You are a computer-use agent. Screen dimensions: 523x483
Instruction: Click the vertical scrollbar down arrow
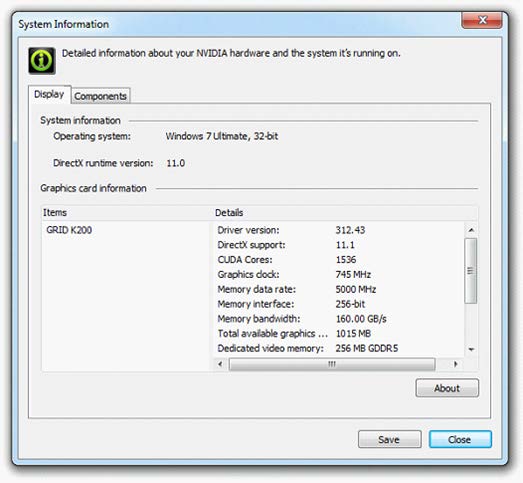(471, 349)
